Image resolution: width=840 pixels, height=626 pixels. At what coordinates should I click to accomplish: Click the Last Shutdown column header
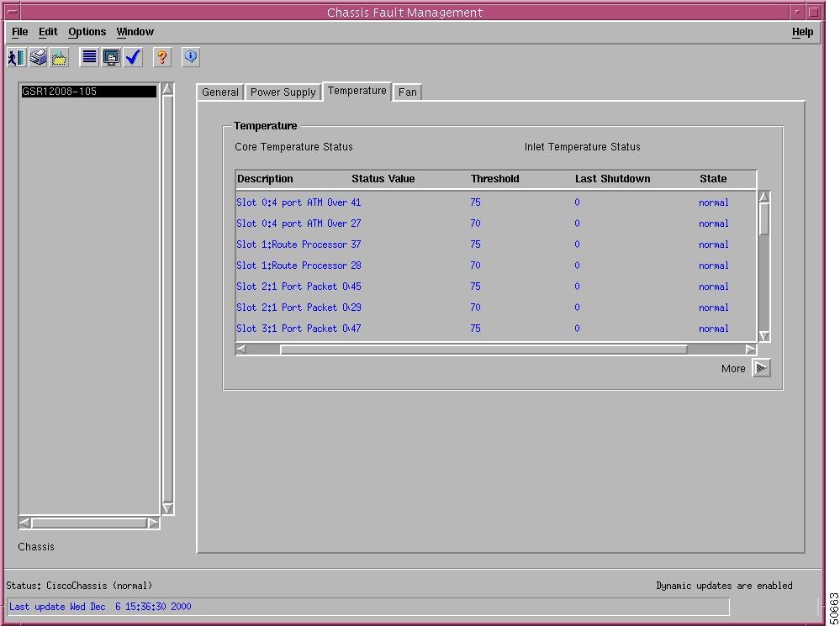[x=613, y=179]
